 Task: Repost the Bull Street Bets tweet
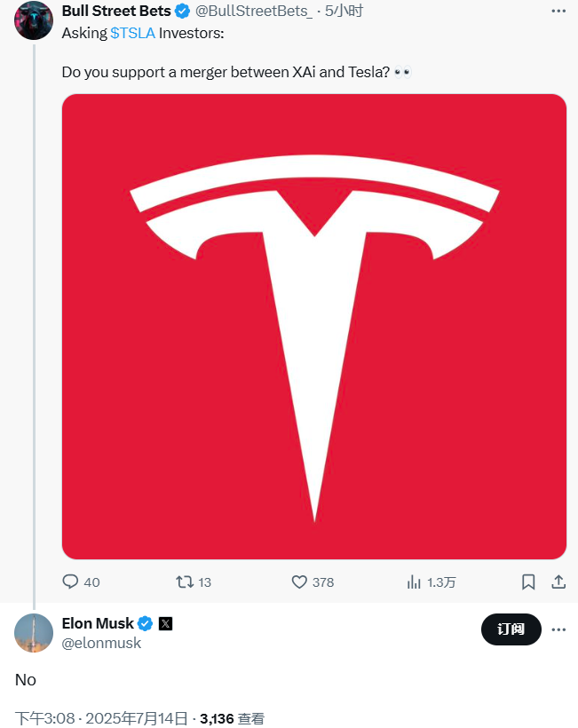[x=194, y=582]
